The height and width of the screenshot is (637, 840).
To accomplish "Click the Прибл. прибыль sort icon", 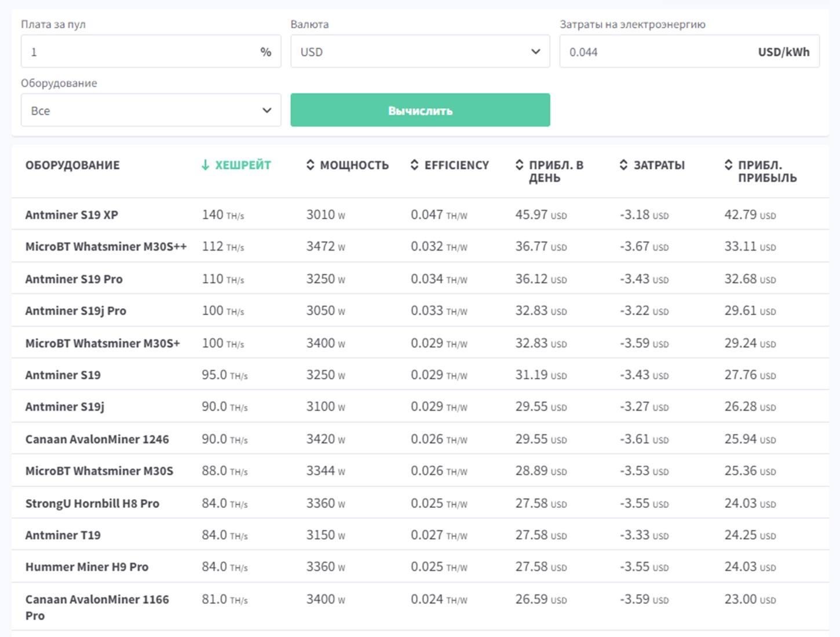I will click(728, 165).
